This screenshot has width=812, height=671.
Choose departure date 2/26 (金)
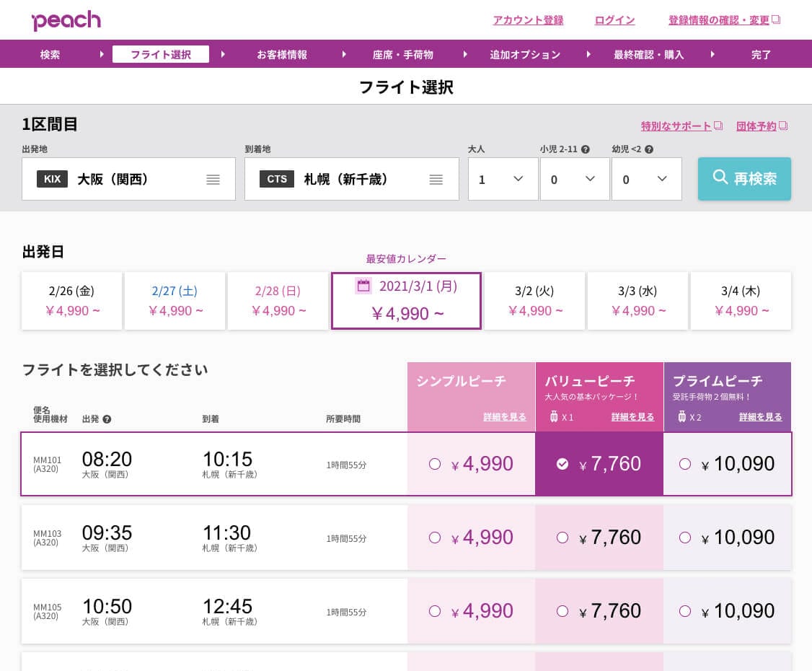coord(71,301)
